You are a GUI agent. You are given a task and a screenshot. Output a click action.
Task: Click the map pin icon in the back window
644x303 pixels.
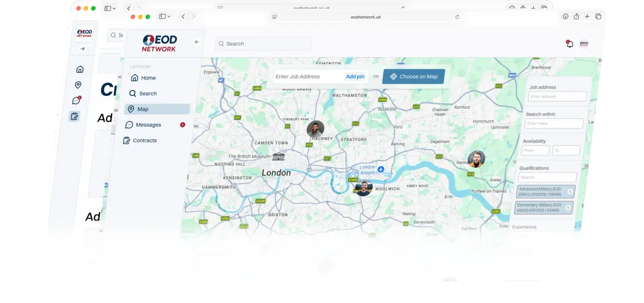(x=78, y=85)
